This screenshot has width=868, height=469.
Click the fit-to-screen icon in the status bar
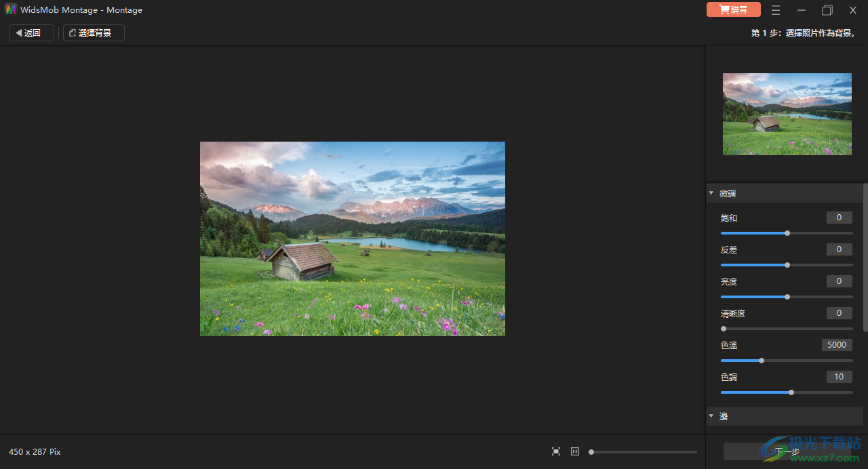point(556,451)
